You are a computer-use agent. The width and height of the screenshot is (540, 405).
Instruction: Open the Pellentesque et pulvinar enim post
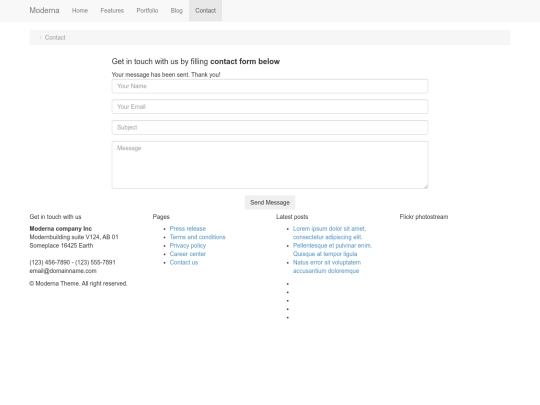(x=332, y=250)
